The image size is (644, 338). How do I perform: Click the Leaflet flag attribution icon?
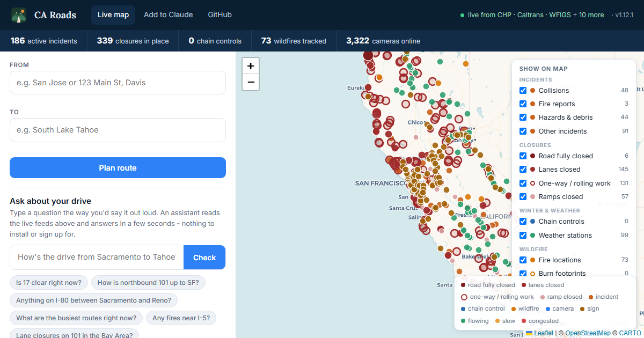(x=529, y=333)
